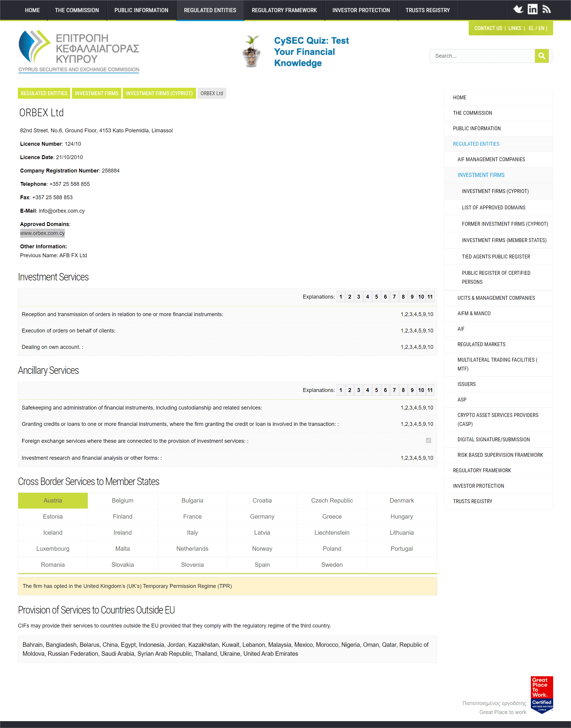Click explanation 6 under Investment Services
This screenshot has height=728, width=571.
tap(385, 296)
